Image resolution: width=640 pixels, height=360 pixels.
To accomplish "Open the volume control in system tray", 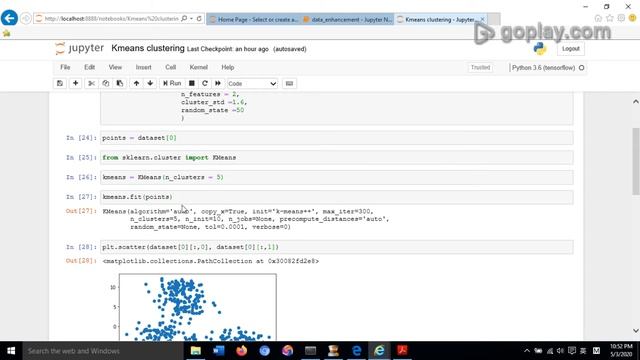I will [x=560, y=351].
